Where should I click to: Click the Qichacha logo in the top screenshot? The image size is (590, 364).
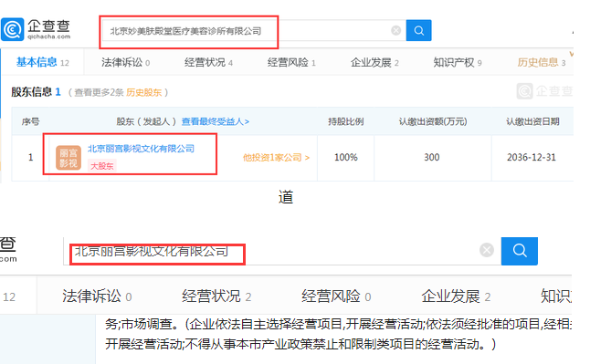click(x=36, y=29)
